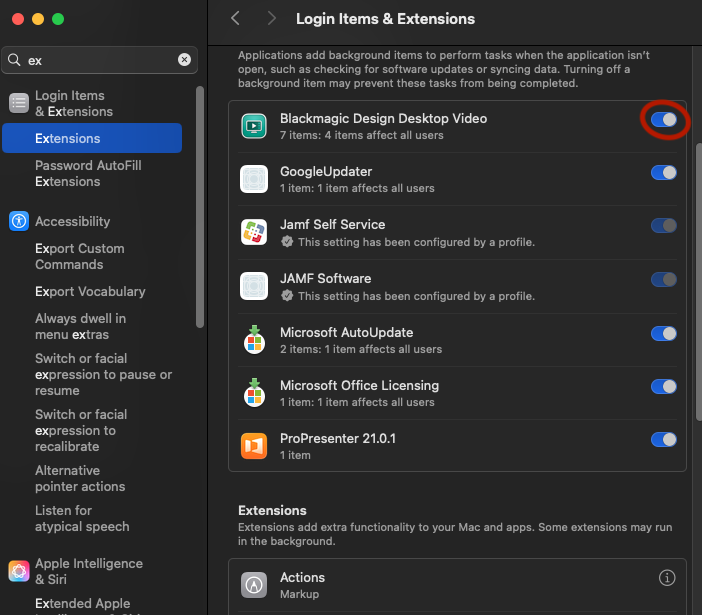Click the GoogleUpdater app icon
This screenshot has height=615, width=702.
click(x=254, y=180)
